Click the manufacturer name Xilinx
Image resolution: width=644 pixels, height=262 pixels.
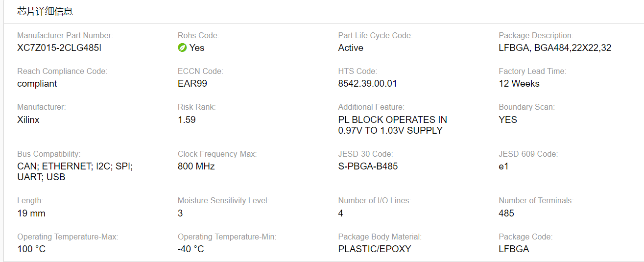point(28,119)
